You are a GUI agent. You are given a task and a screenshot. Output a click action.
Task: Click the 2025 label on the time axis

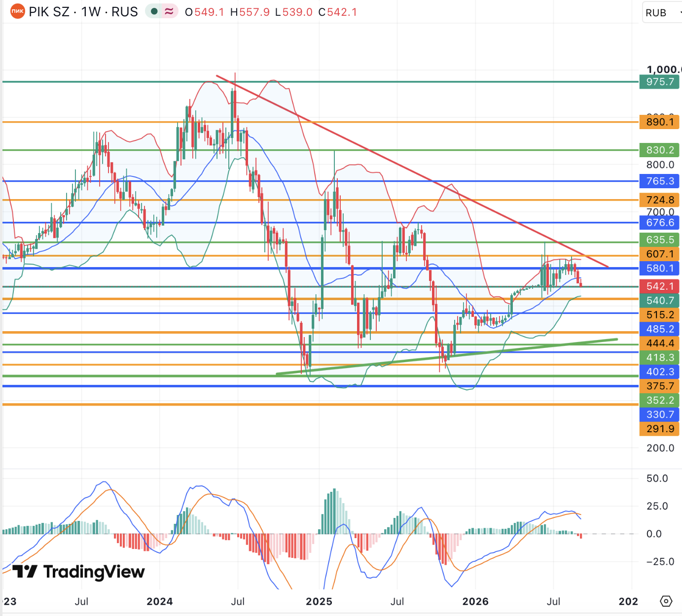[319, 601]
